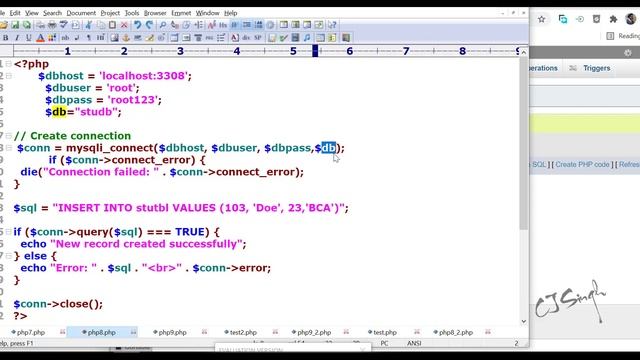640x360 pixels.
Task: Insert non-breaking space with nb icon
Action: (65, 38)
